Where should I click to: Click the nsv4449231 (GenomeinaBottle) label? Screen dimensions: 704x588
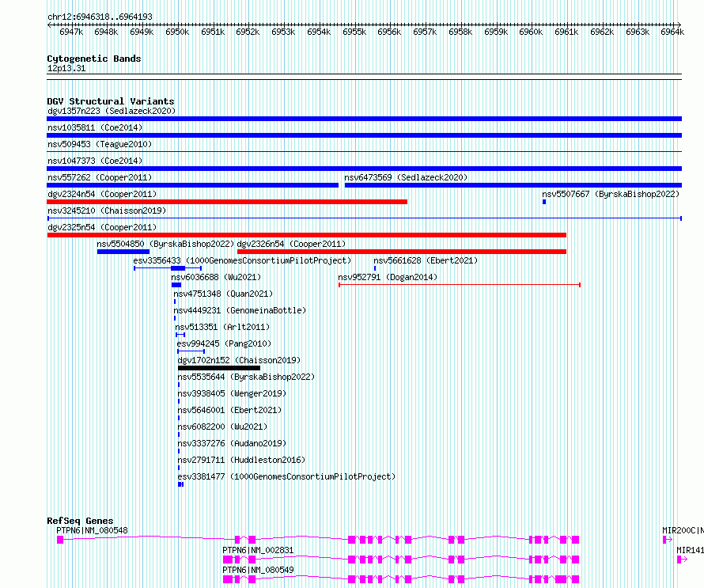pos(240,310)
